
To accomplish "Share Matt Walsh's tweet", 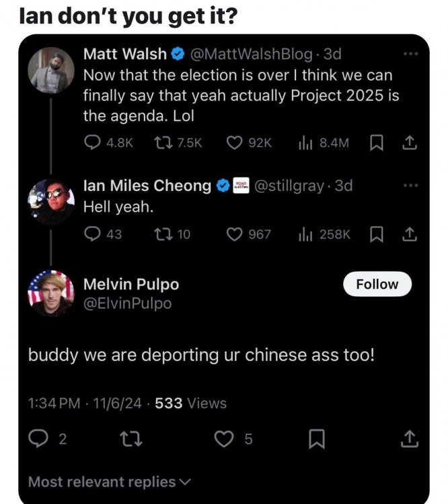I will coord(409,142).
